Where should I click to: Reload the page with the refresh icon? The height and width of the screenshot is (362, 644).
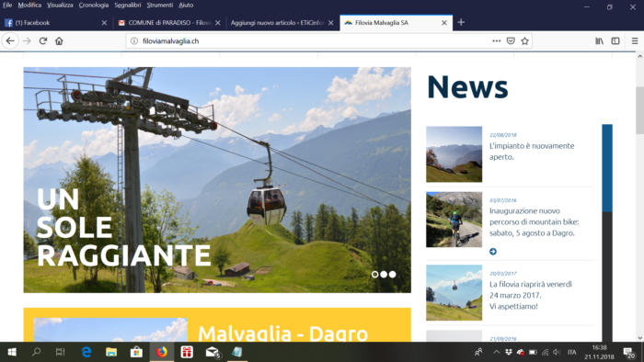point(42,41)
